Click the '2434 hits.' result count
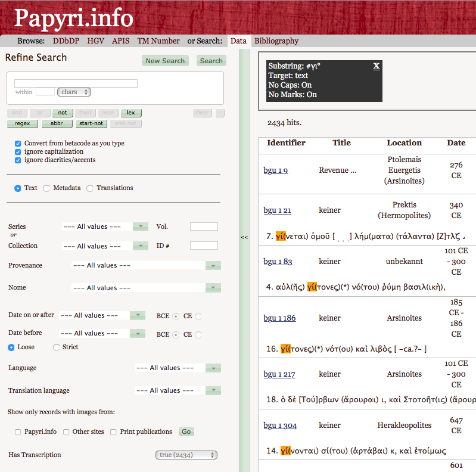The height and width of the screenshot is (472, 476). click(x=284, y=123)
